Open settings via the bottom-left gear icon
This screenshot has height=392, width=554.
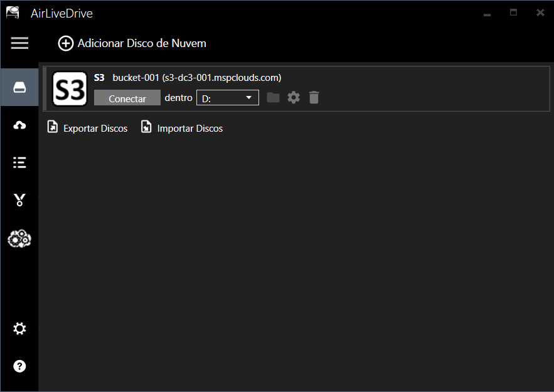point(19,329)
